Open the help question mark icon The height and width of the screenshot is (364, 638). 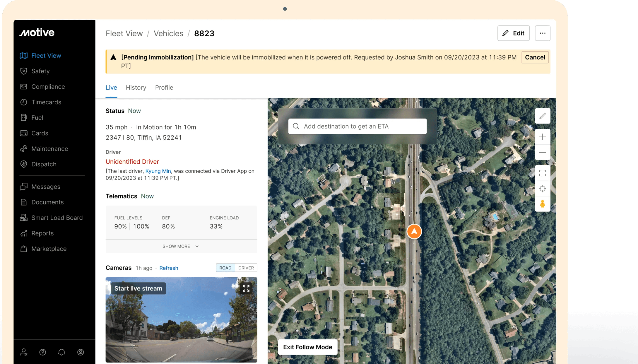pos(43,352)
